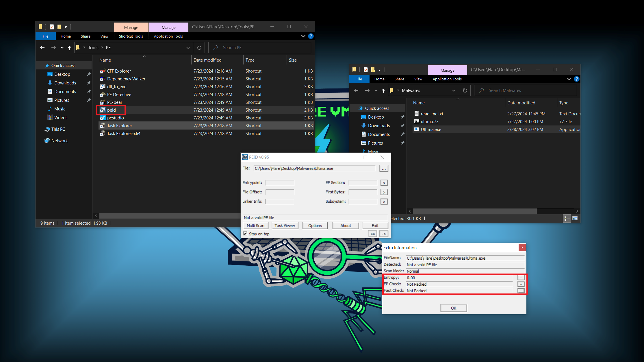644x362 pixels.
Task: Select the ultima.7z archive icon
Action: [416, 121]
